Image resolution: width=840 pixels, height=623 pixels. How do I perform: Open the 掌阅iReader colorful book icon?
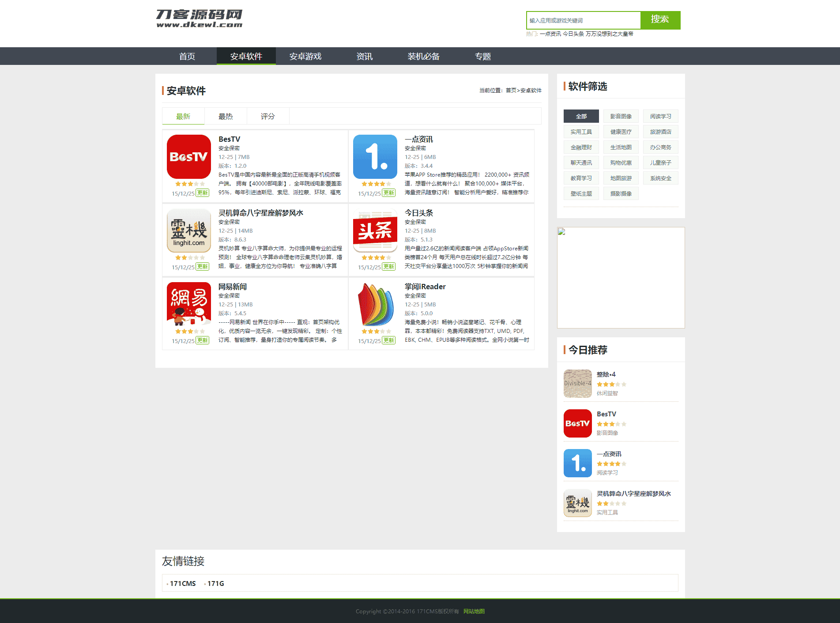tap(375, 304)
